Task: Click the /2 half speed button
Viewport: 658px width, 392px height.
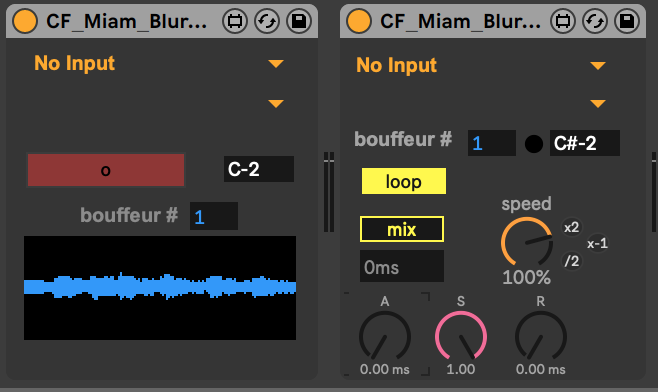Action: 571,261
